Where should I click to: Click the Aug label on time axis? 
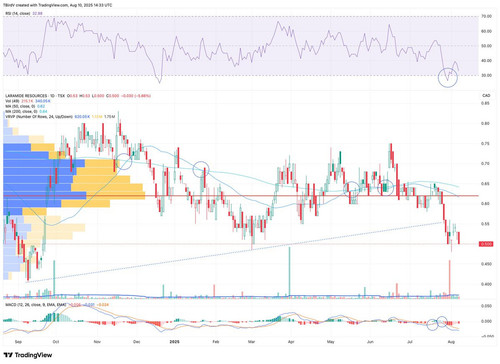click(451, 342)
